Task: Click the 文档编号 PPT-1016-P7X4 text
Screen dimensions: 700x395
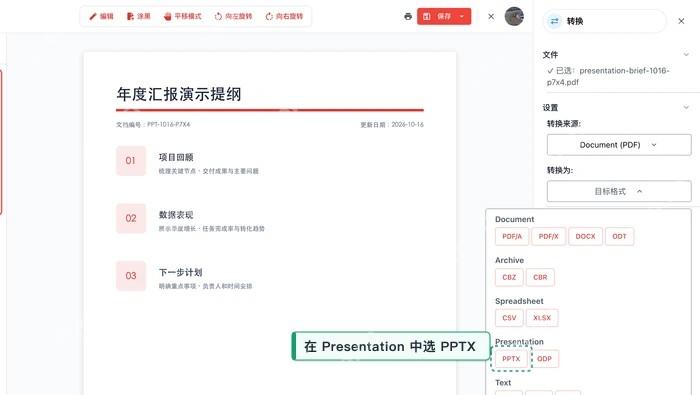Action: 153,125
